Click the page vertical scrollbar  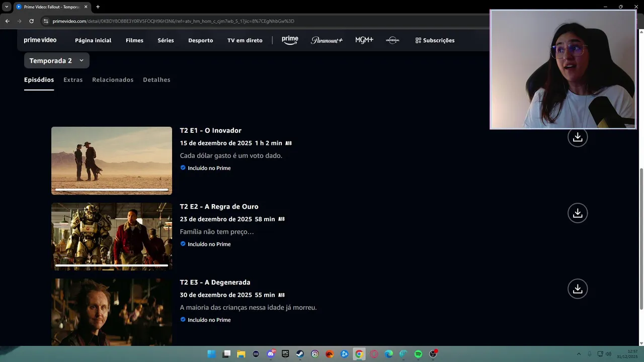click(x=641, y=239)
